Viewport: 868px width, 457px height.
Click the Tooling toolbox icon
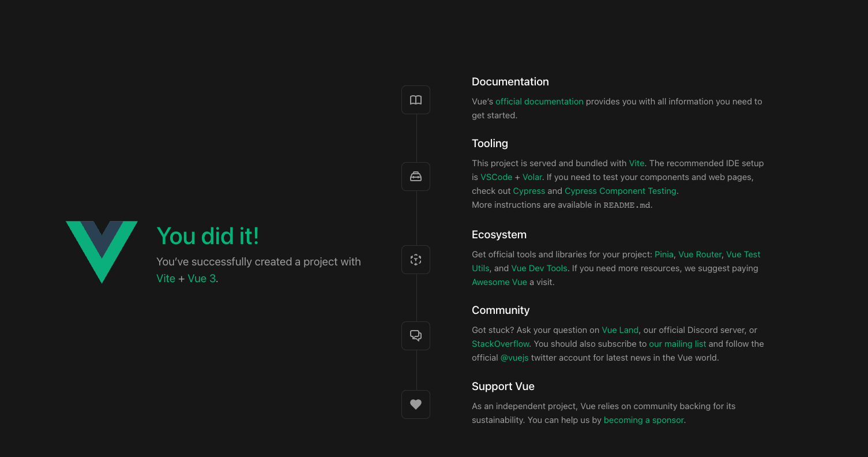(416, 177)
